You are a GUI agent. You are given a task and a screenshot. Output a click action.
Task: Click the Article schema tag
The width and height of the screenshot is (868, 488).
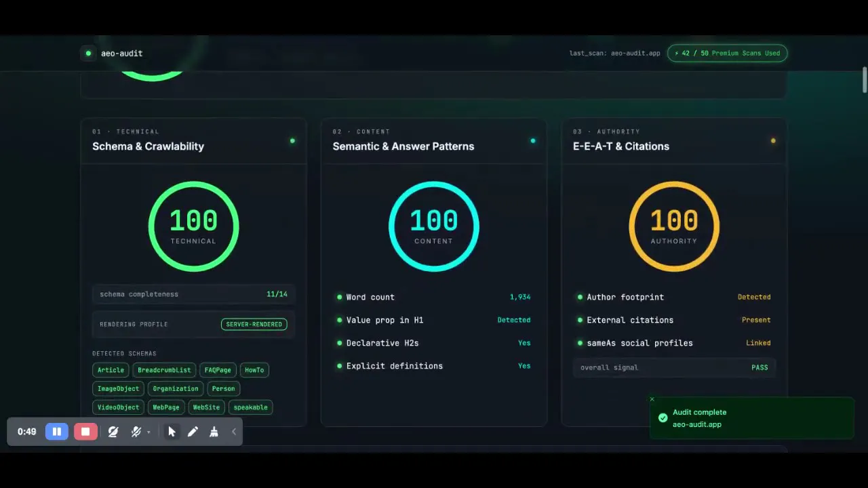[111, 370]
